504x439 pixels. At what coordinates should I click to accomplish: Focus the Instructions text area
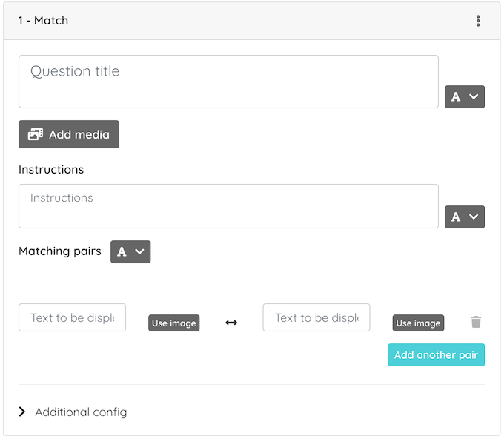click(x=228, y=206)
